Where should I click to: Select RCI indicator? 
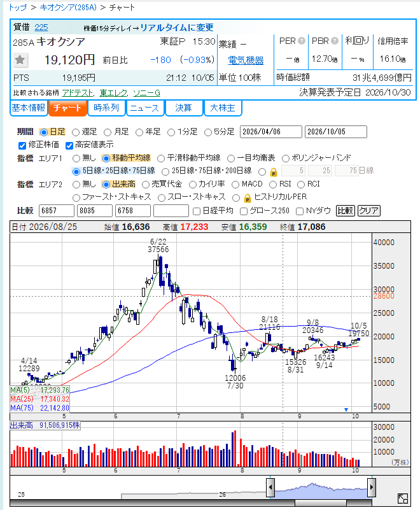coord(301,185)
